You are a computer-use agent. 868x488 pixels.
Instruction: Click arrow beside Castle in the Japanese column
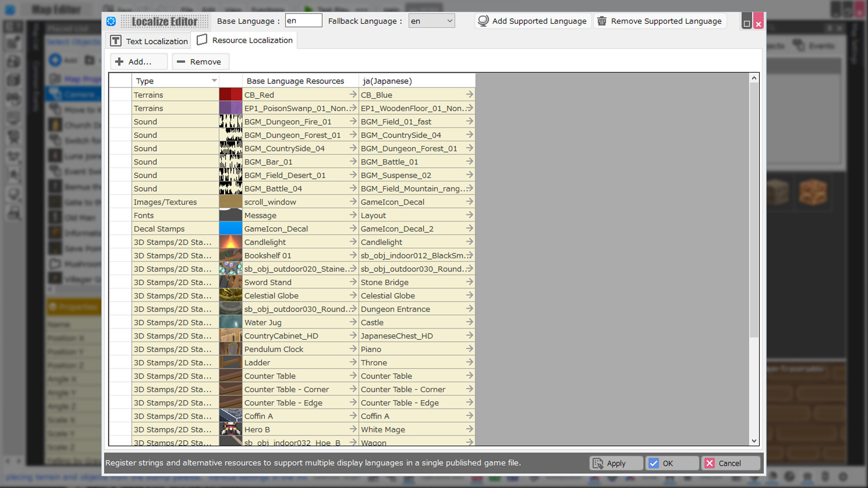pos(469,322)
